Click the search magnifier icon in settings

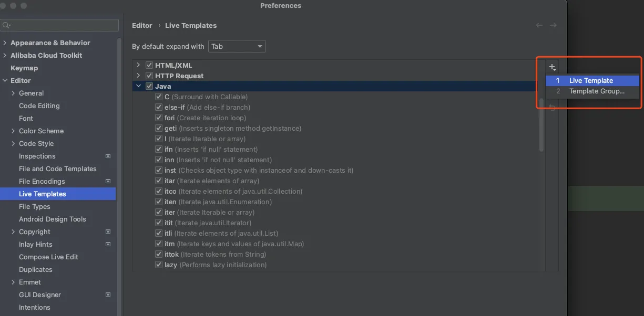[6, 25]
